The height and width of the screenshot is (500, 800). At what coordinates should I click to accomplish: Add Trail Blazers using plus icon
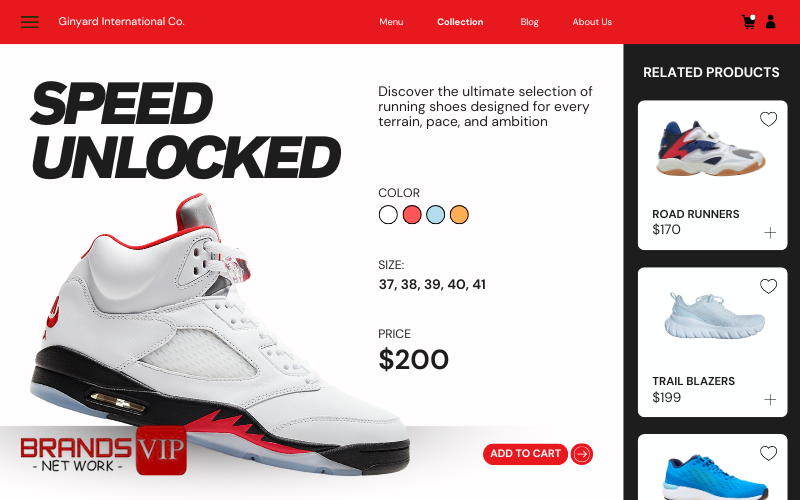coord(770,399)
